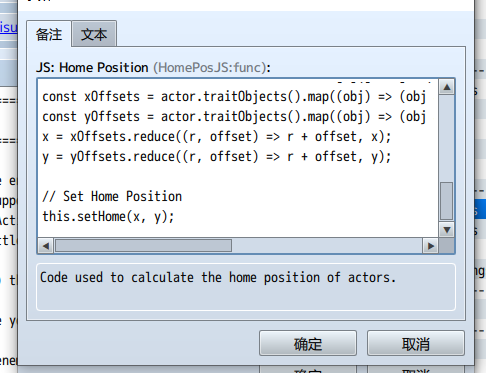Click the line 'y = yOffsets.reduce'
This screenshot has width=486, height=373.
(217, 157)
